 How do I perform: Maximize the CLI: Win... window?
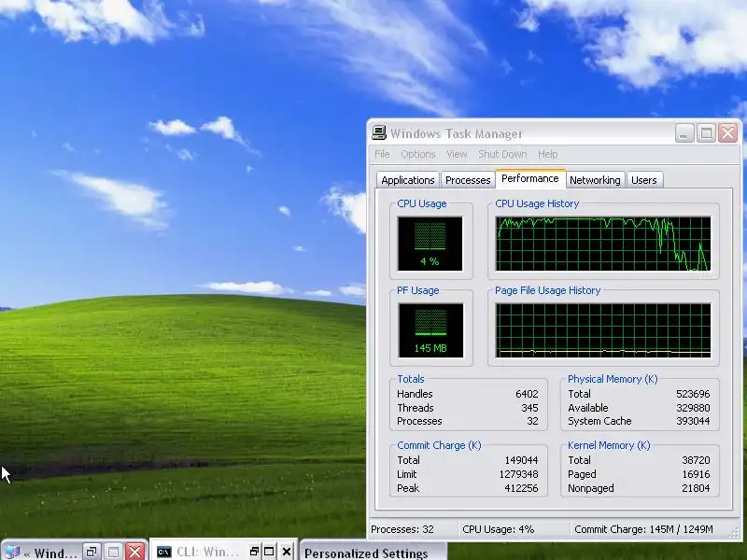(x=269, y=552)
